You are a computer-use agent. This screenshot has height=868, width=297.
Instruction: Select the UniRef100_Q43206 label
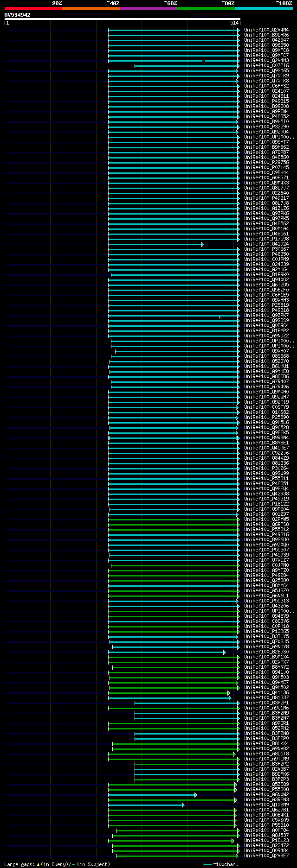click(266, 606)
